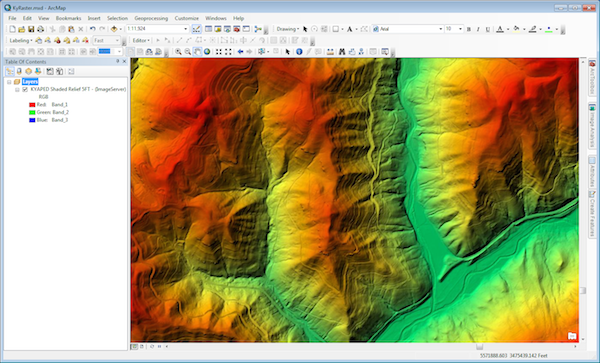Toggle Italic text formatting
Image resolution: width=600 pixels, height=363 pixels.
click(478, 29)
